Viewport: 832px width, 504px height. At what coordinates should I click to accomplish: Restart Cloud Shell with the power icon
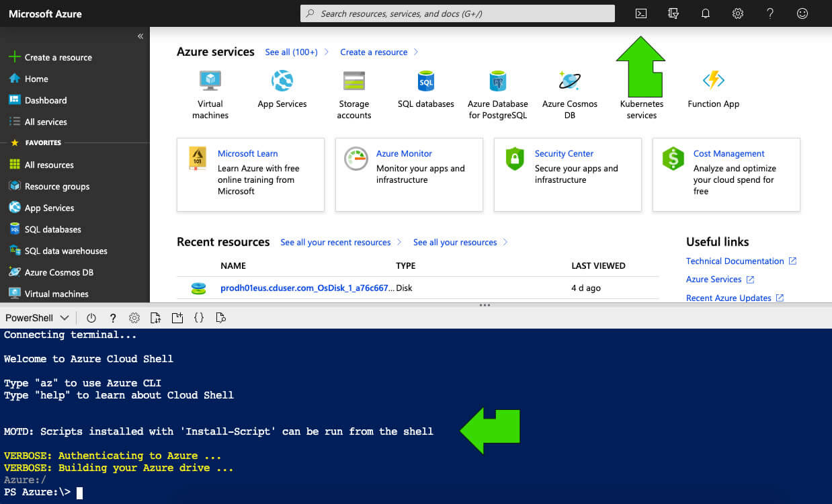91,318
